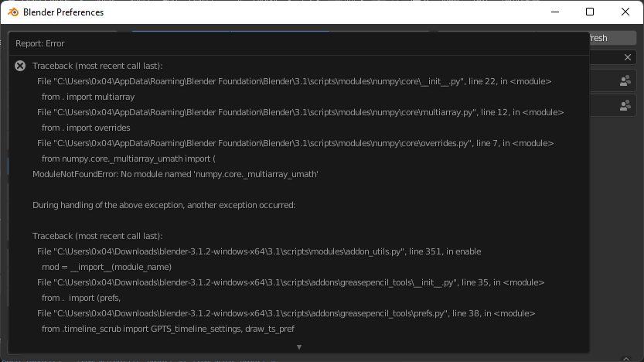
Task: Click the addon_utils.py line 351 traceback entry
Action: (259, 251)
